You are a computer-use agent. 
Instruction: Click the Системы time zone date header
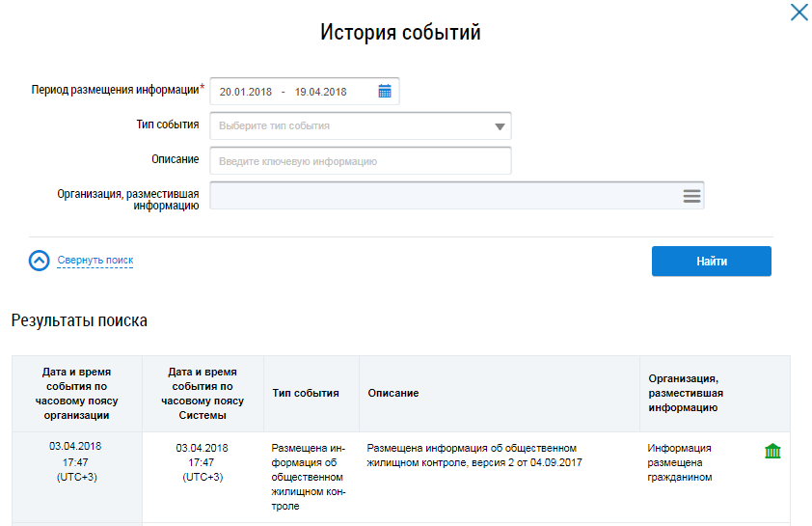pyautogui.click(x=203, y=394)
